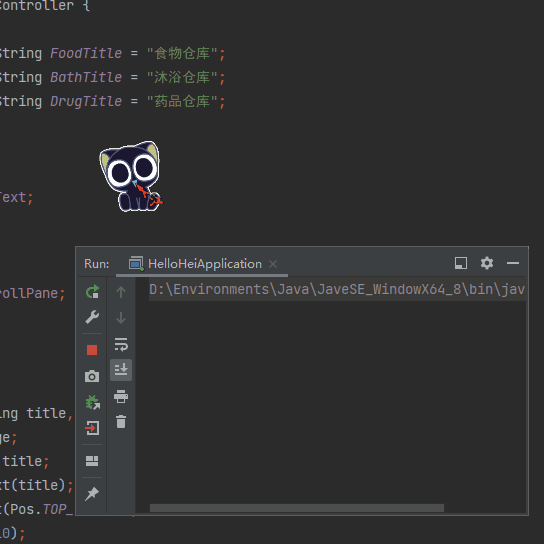Click the DrugTitle variable in the editor

(x=86, y=102)
